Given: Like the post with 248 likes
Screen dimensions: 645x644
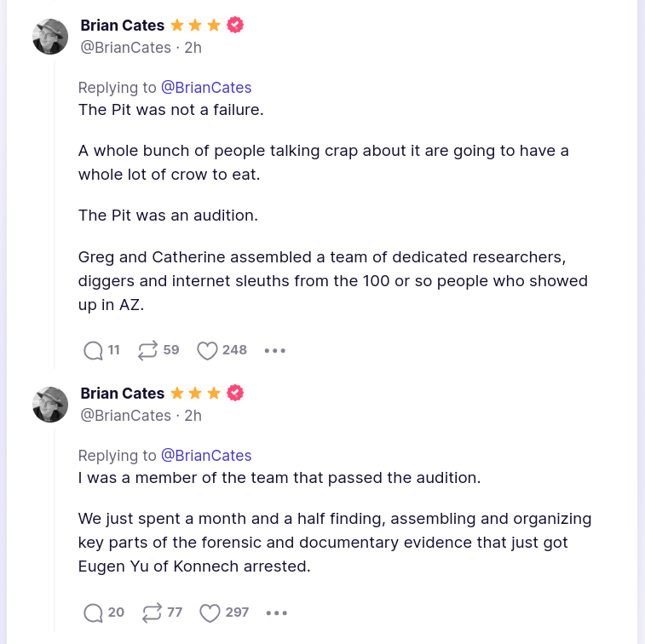Looking at the screenshot, I should pyautogui.click(x=207, y=350).
